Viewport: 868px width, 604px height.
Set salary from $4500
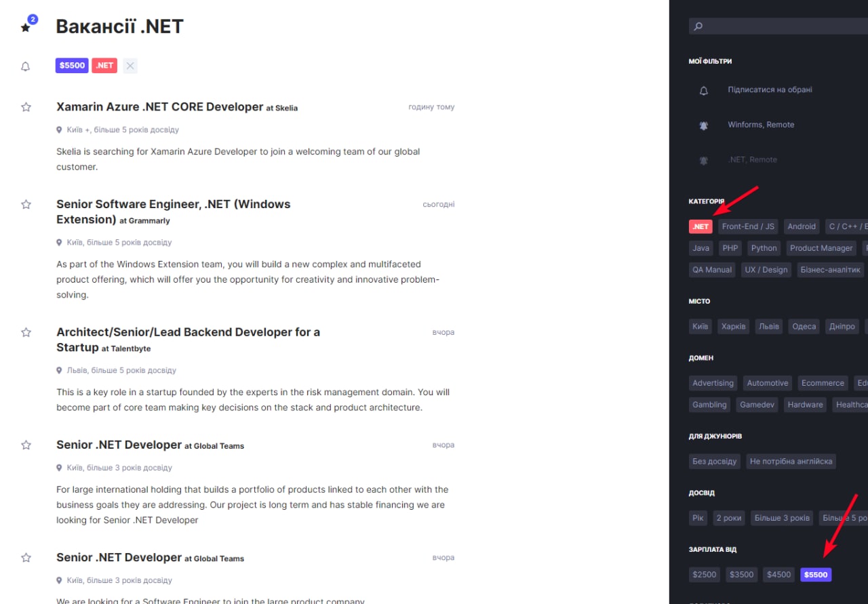tap(779, 575)
